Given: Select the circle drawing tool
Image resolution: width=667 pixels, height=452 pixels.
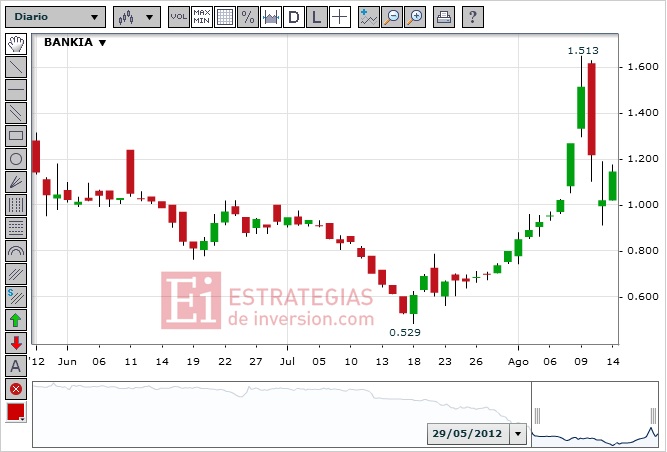Looking at the screenshot, I should pos(16,159).
